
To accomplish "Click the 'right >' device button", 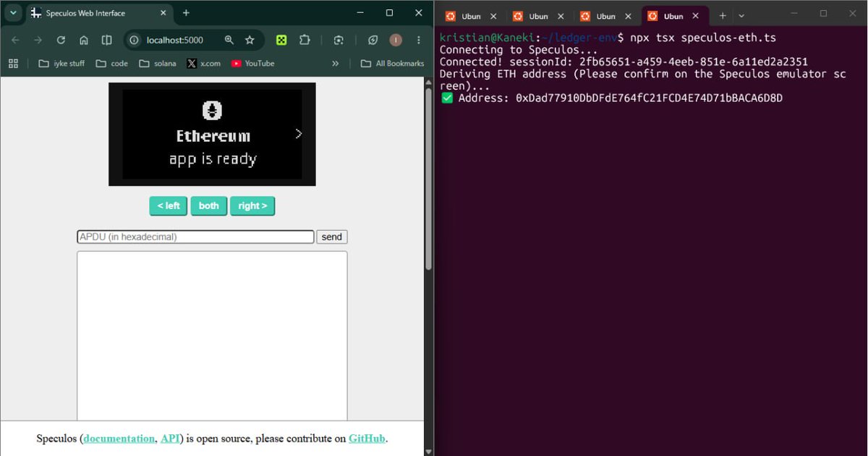I will click(x=252, y=206).
